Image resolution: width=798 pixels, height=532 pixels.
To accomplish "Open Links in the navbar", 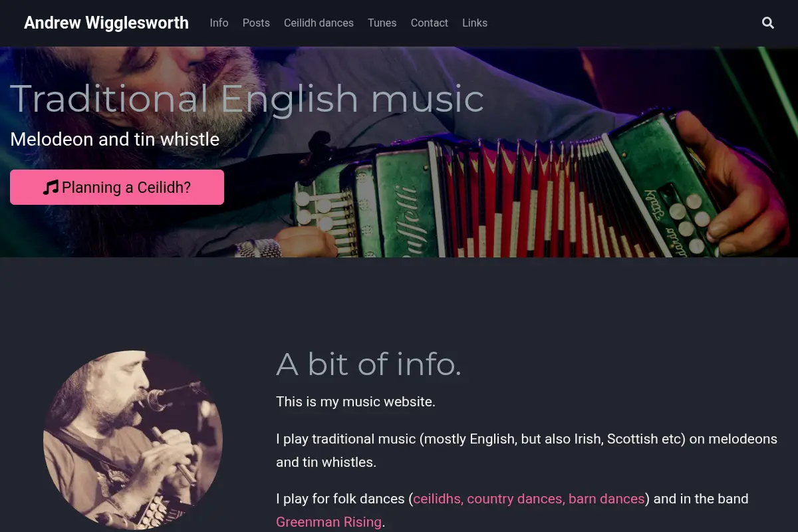I will [x=475, y=23].
